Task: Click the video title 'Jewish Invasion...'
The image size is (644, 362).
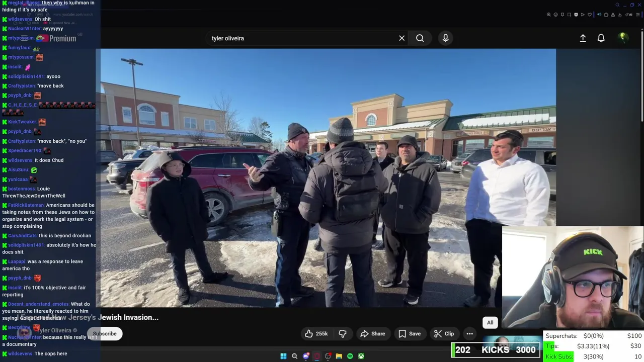Action: tap(128, 317)
